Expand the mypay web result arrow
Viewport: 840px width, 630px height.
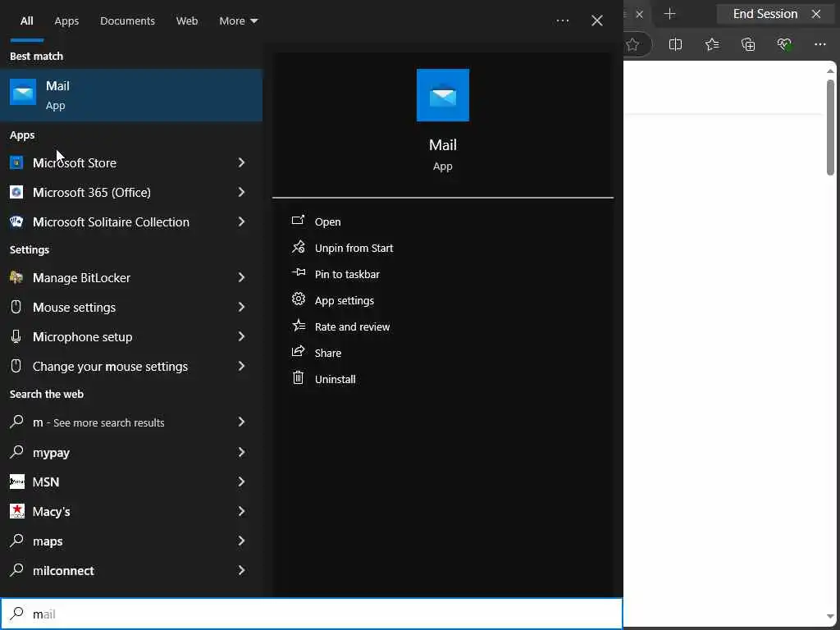click(x=242, y=452)
